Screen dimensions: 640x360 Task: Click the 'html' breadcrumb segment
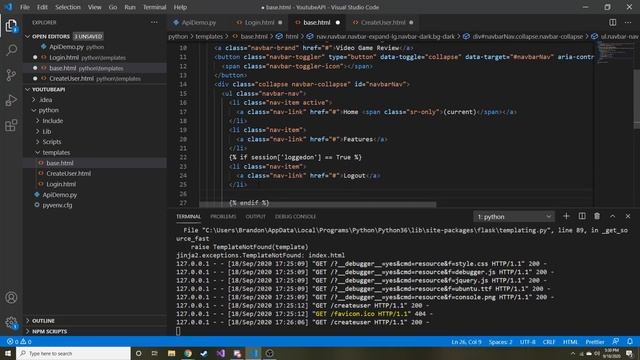click(x=291, y=36)
